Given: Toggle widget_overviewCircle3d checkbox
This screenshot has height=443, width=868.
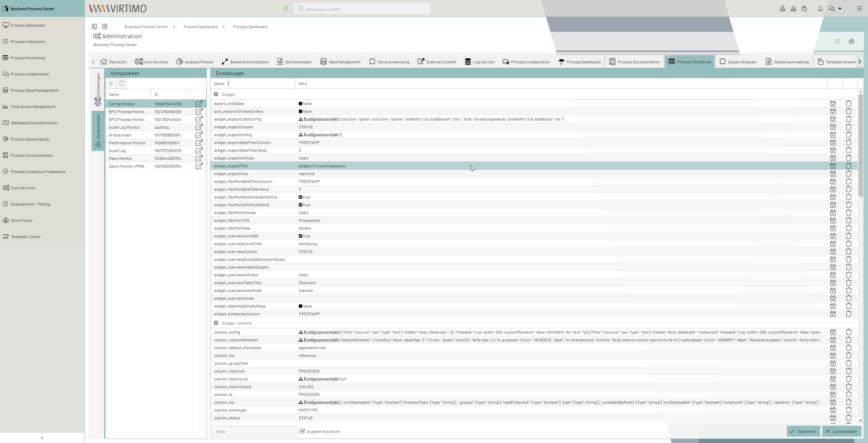Looking at the screenshot, I should click(x=300, y=236).
